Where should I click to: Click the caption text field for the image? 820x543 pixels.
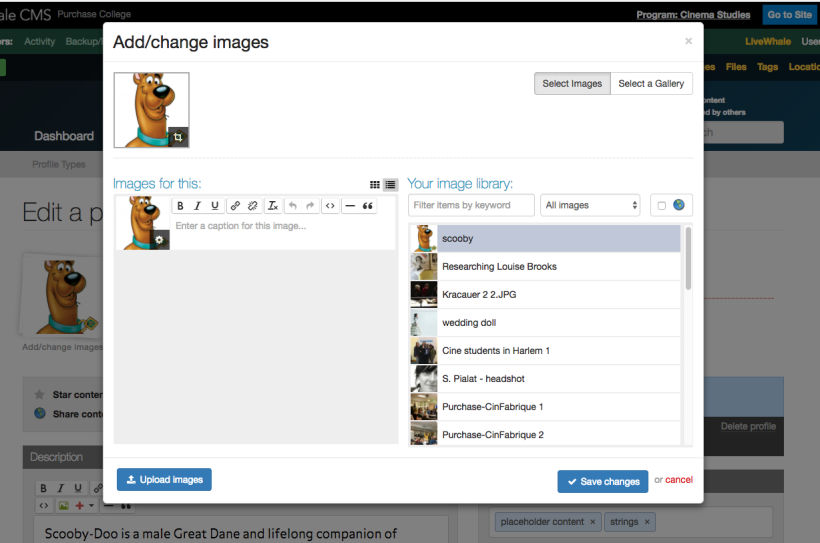[282, 226]
